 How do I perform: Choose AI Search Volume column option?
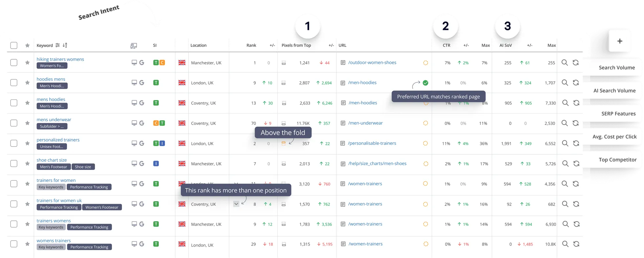[614, 90]
